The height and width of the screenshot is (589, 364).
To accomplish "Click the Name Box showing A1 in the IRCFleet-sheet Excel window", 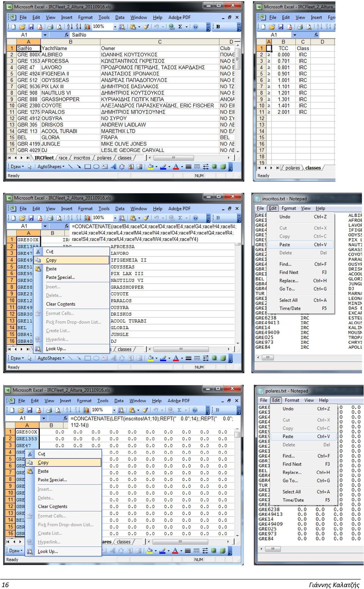I will (25, 35).
